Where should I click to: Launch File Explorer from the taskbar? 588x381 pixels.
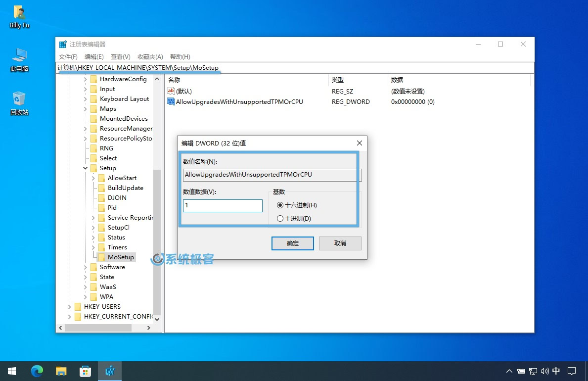click(61, 371)
